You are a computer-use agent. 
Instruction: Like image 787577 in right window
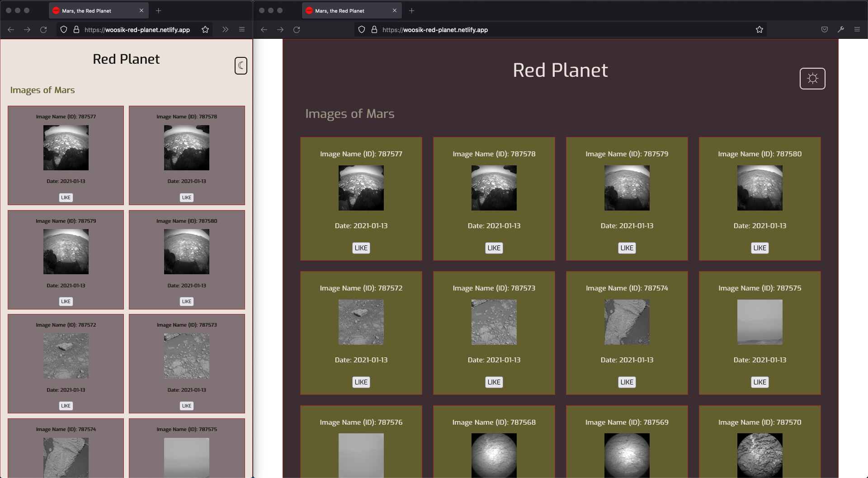(x=361, y=248)
